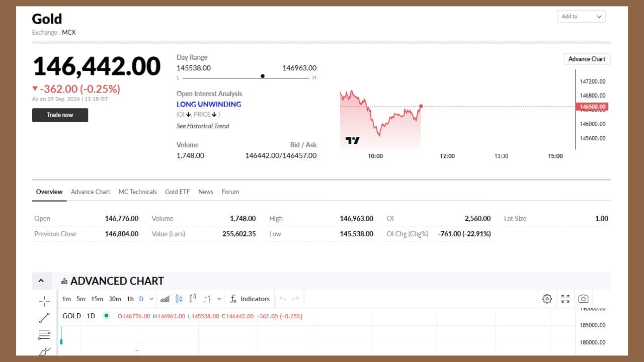Click the Exchange : MCX label
Image resolution: width=644 pixels, height=362 pixels.
(x=54, y=33)
